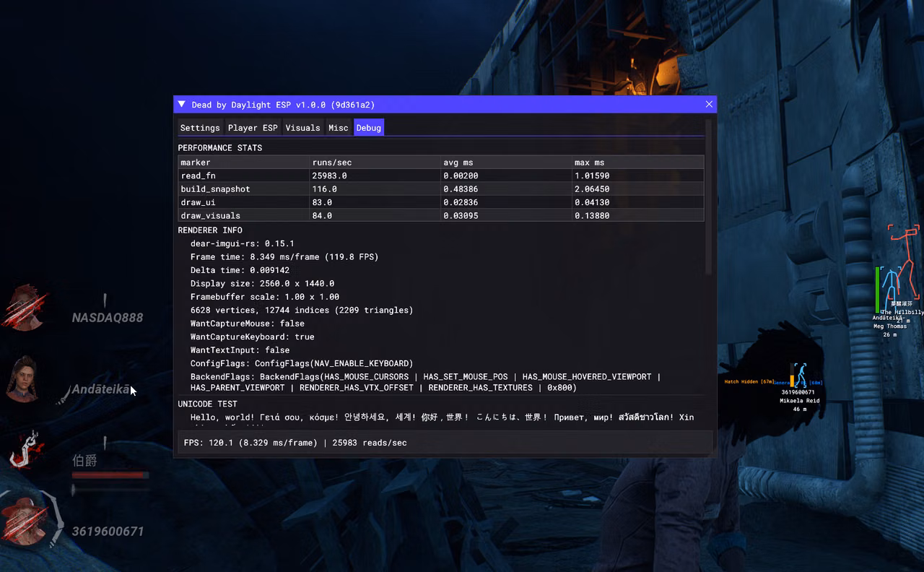Click the "WantCaptureMouse: false" line

(x=248, y=324)
